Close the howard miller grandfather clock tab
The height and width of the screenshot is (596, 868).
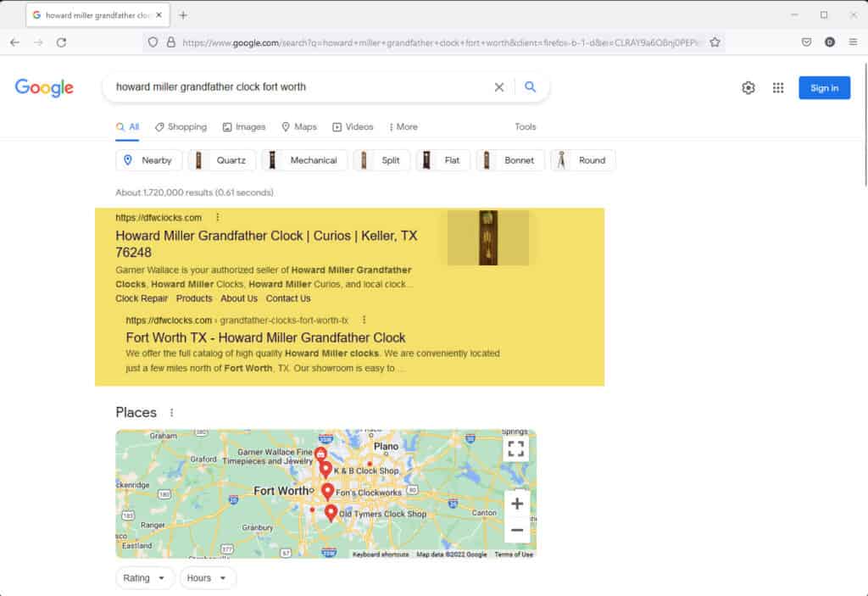pyautogui.click(x=159, y=15)
